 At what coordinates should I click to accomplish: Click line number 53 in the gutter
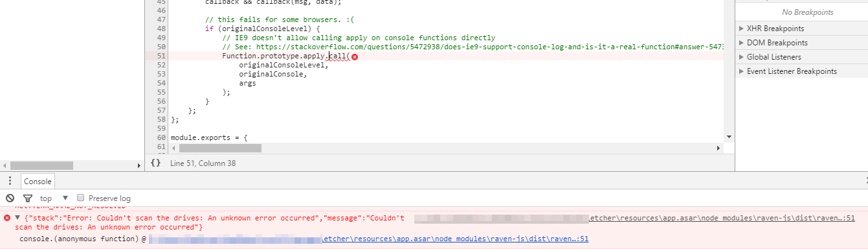click(161, 74)
